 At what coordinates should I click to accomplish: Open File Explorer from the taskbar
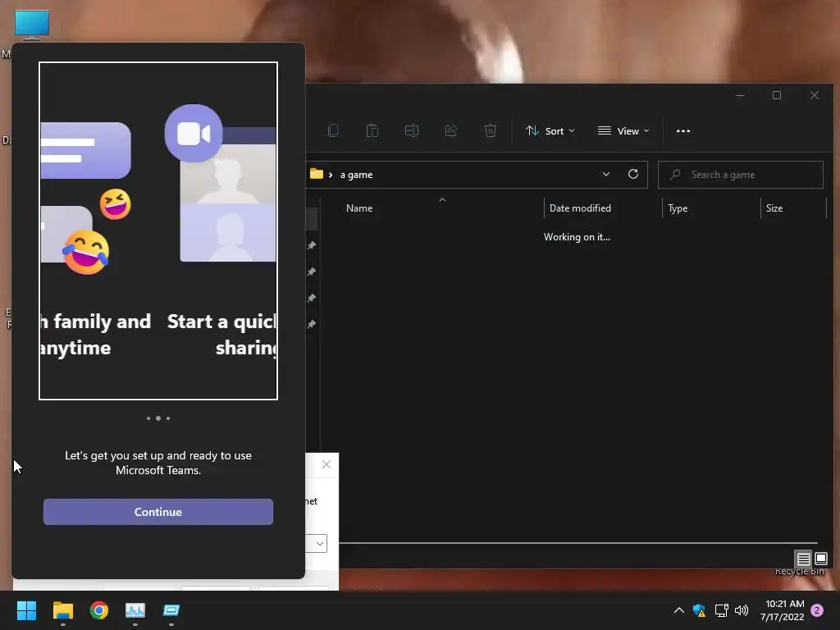(62, 610)
